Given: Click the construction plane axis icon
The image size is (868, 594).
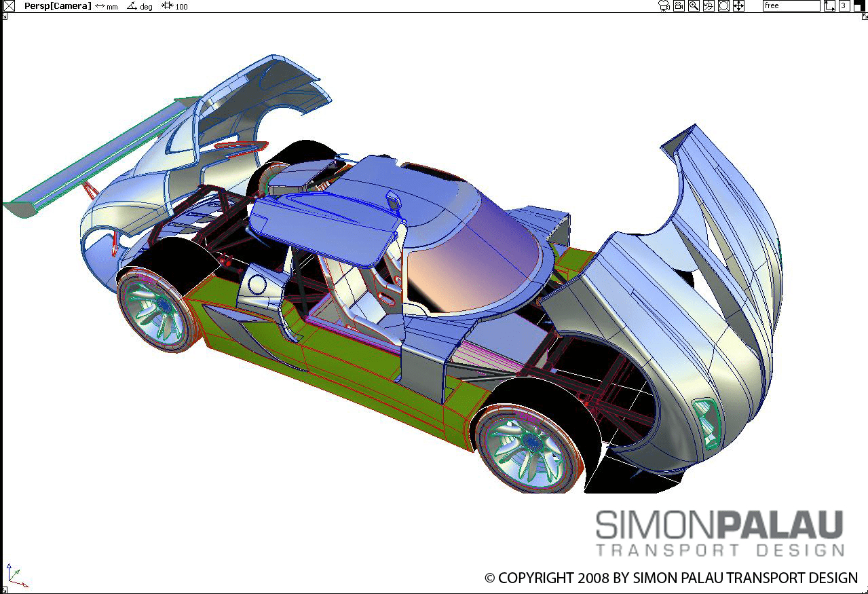Looking at the screenshot, I should (830, 6).
